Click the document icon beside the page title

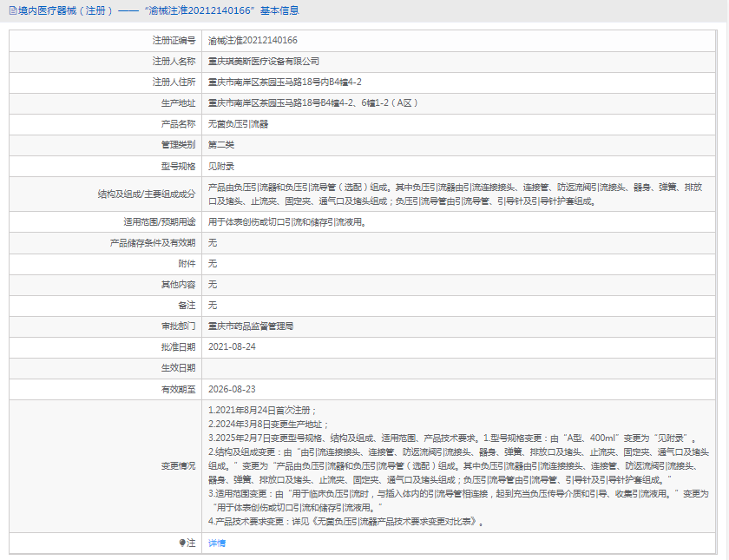(x=13, y=10)
